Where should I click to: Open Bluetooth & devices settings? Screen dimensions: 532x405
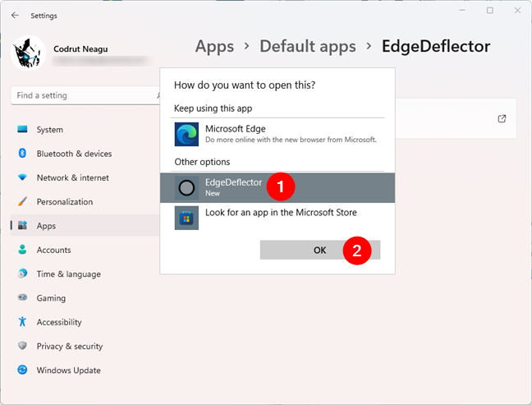[x=85, y=154]
